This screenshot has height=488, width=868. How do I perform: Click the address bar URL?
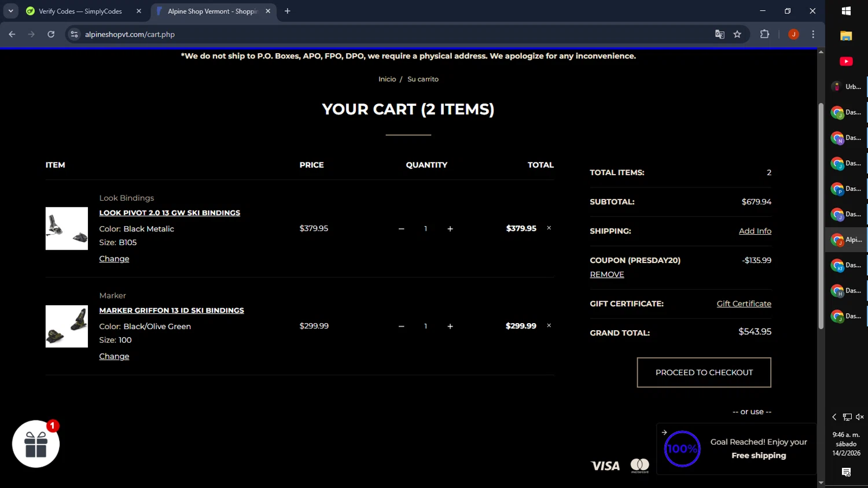(130, 34)
